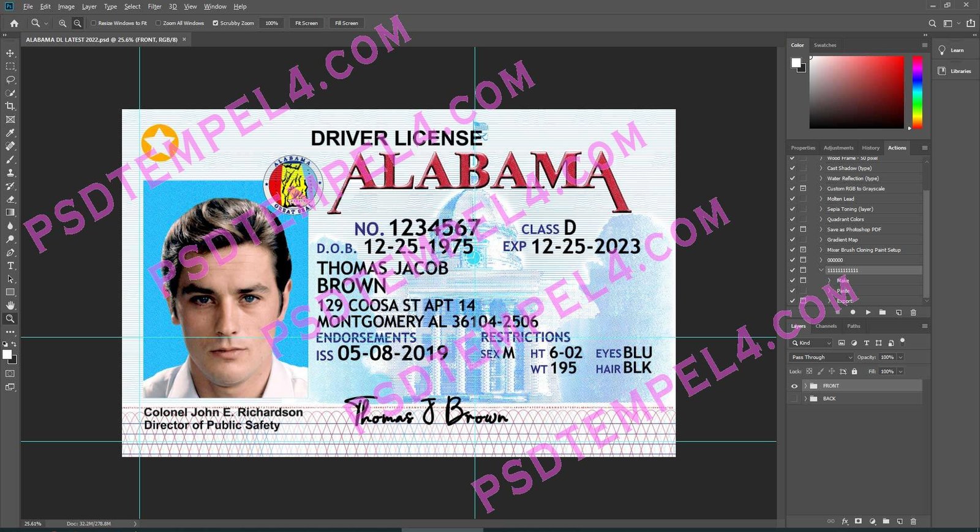Viewport: 980px width, 532px height.
Task: Create a new layer
Action: 900,522
